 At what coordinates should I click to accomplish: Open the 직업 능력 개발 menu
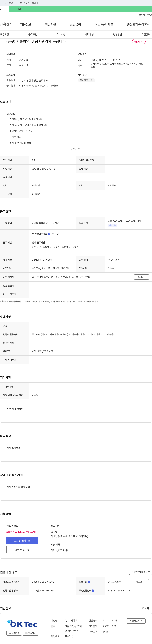coord(104,25)
